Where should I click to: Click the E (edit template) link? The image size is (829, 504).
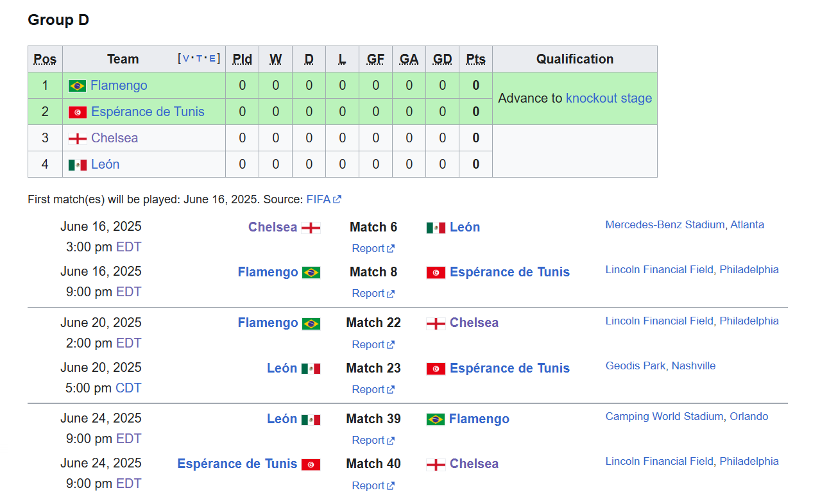click(212, 59)
